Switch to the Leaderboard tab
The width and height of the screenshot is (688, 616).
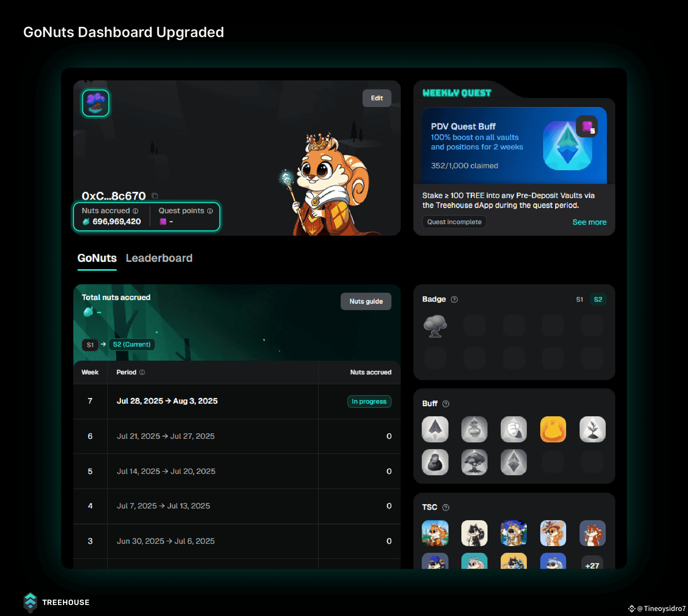coord(159,258)
